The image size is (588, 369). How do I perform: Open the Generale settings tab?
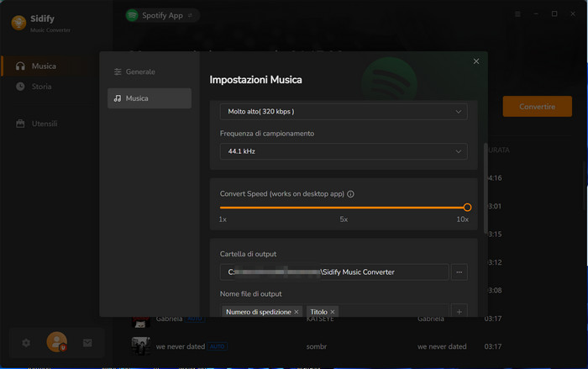point(150,71)
